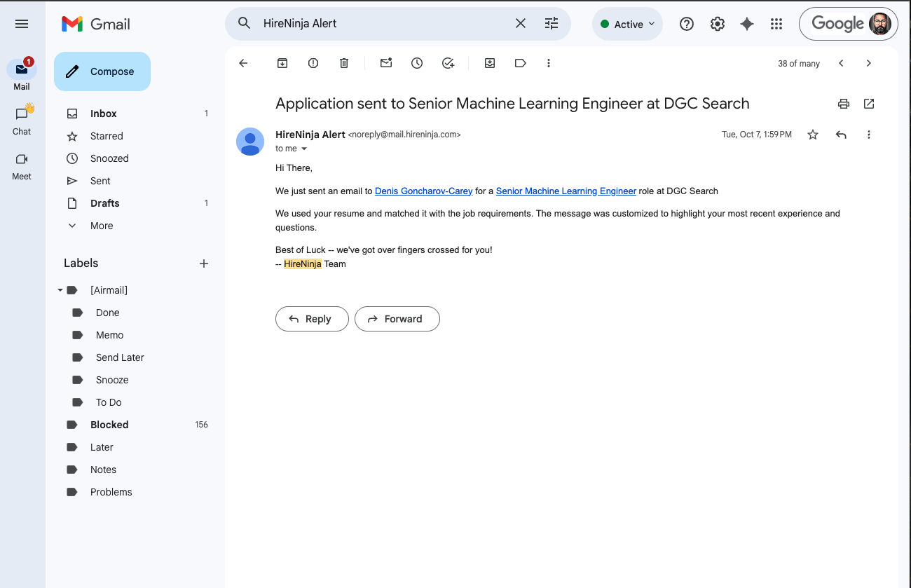The image size is (911, 588).
Task: Mark the email as unread
Action: click(x=386, y=63)
